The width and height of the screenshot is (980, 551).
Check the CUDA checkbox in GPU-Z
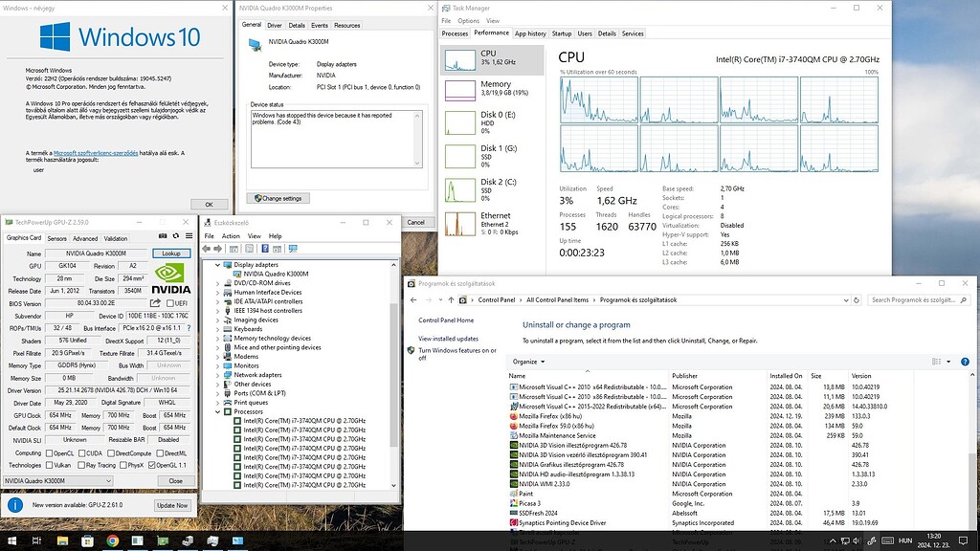(80, 453)
